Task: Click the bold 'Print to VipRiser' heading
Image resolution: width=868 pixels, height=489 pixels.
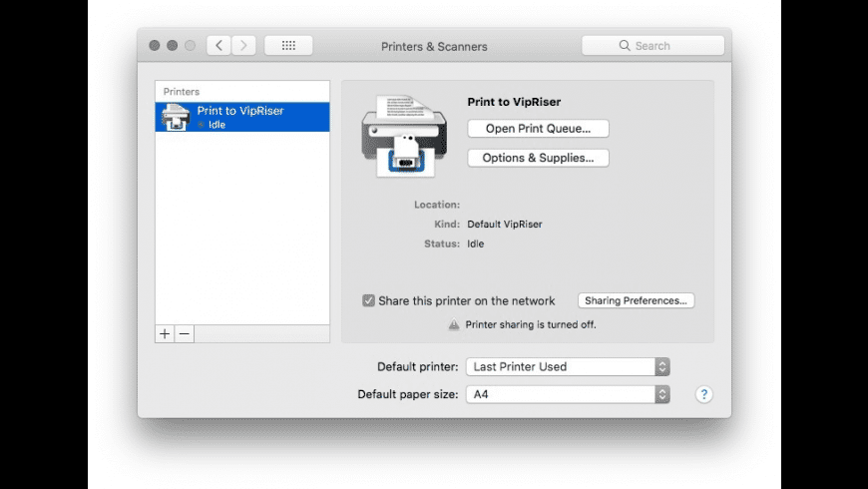Action: coord(514,102)
